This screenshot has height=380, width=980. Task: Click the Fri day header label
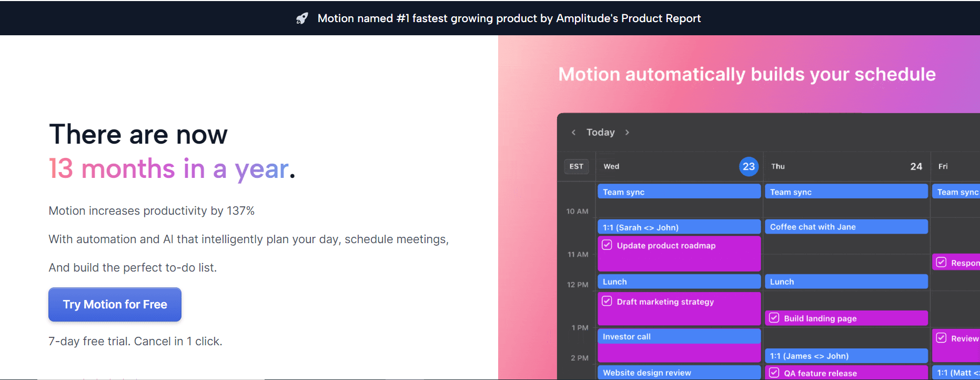943,166
